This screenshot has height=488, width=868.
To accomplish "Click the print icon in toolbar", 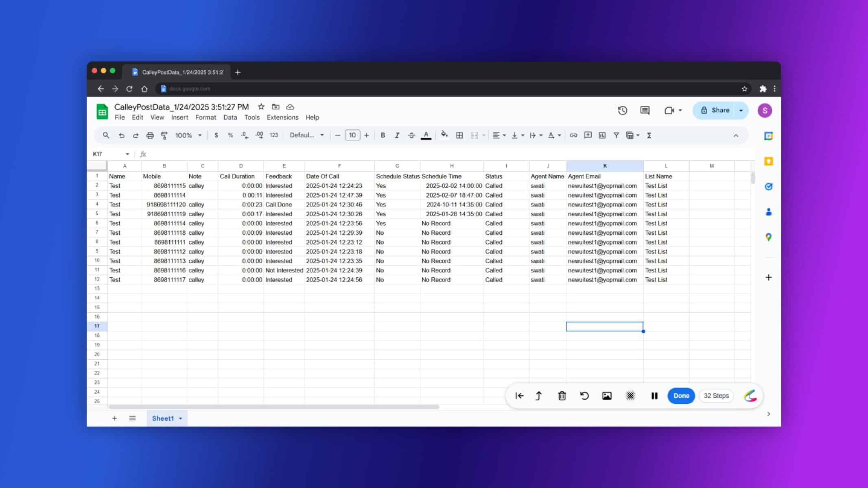I will pos(150,135).
